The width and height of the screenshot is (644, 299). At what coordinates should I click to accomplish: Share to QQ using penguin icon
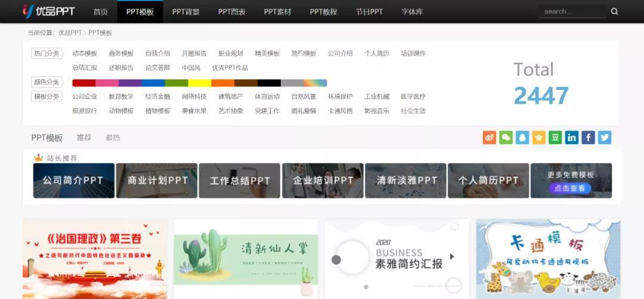(x=522, y=138)
